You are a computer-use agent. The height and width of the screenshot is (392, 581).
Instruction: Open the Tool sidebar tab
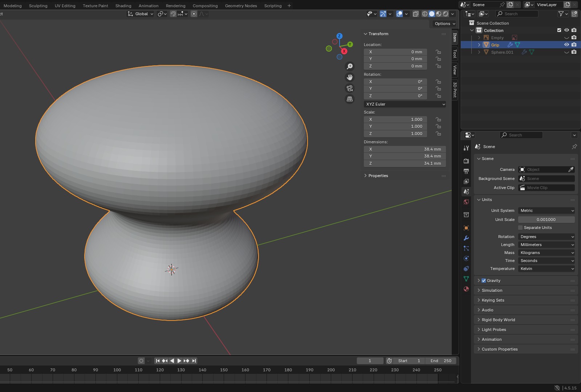455,54
